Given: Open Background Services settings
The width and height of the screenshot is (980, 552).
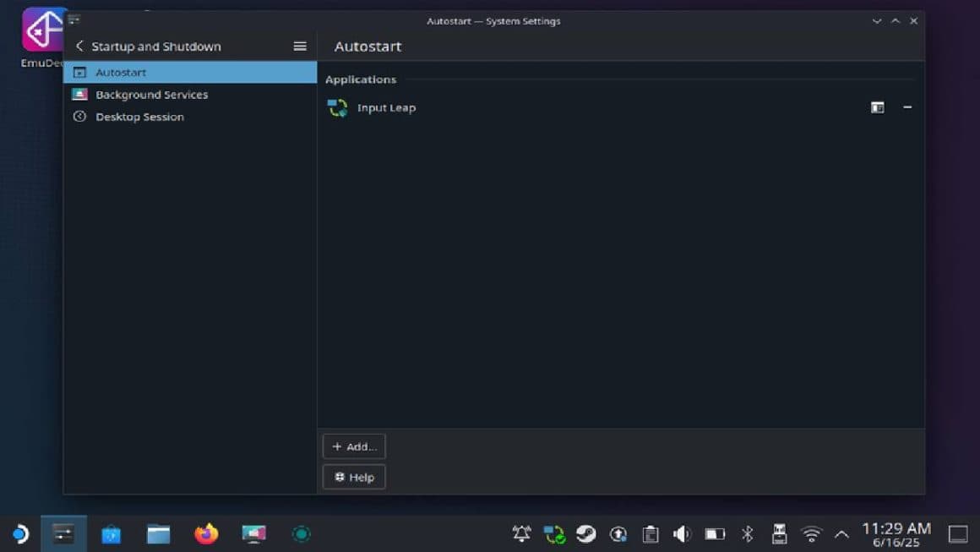Looking at the screenshot, I should tap(190, 95).
